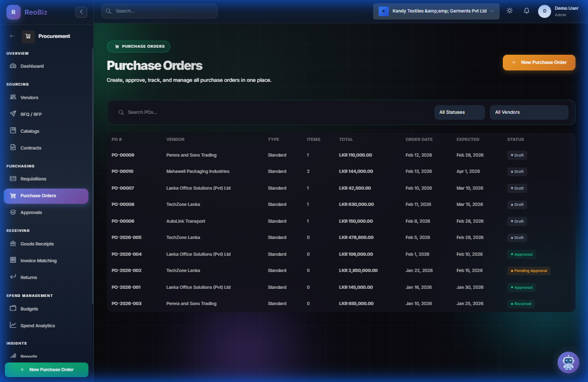Open the notifications bell

click(526, 10)
